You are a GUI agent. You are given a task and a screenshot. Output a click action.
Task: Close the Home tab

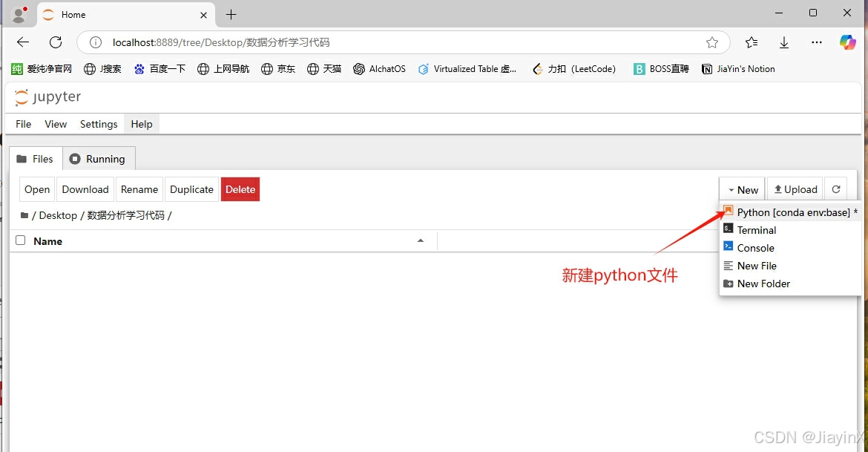(x=203, y=15)
